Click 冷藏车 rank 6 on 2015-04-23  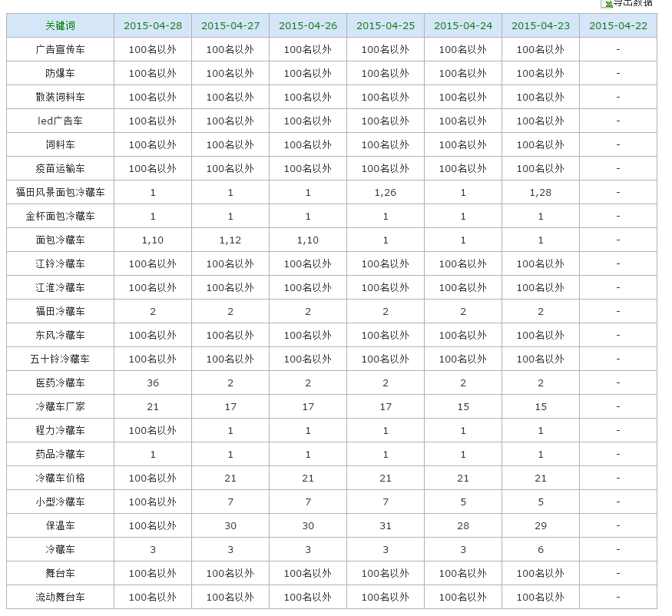click(541, 549)
